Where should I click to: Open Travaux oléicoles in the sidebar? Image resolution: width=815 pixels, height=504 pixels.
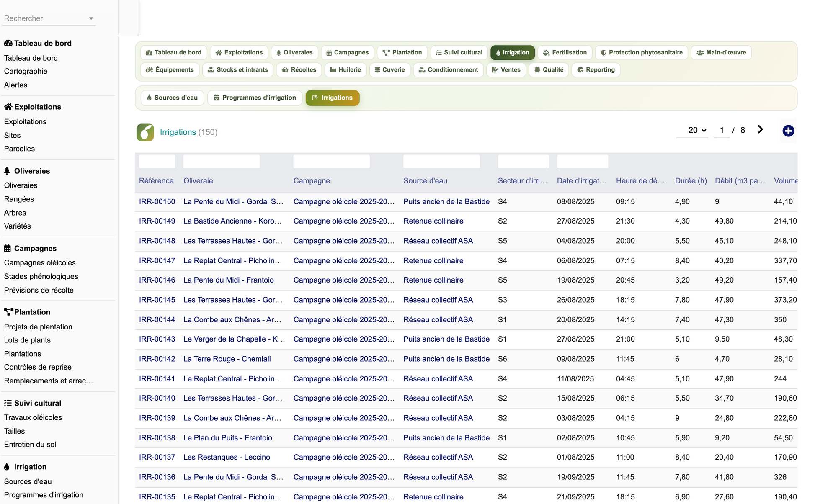tap(33, 418)
